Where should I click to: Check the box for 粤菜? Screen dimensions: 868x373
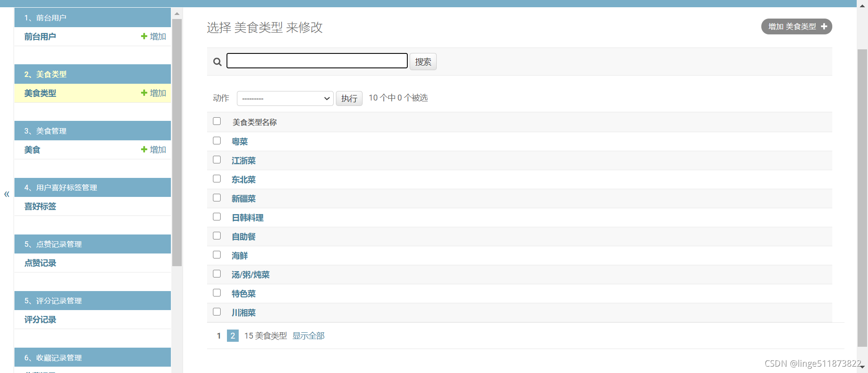217,141
